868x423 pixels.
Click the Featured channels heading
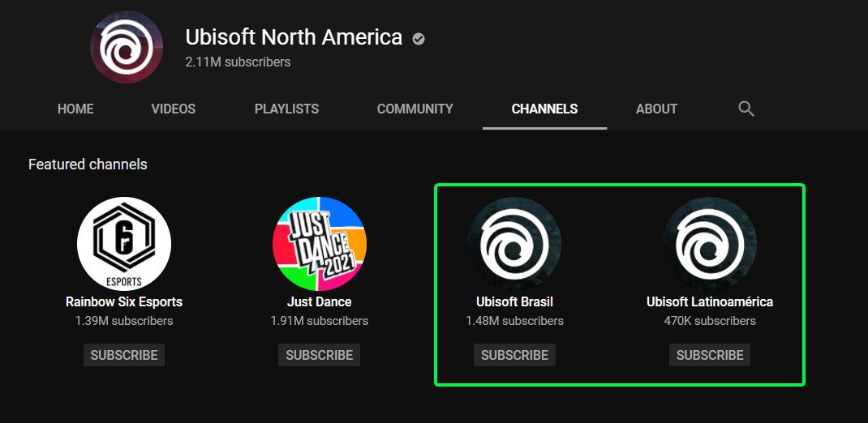[x=88, y=164]
